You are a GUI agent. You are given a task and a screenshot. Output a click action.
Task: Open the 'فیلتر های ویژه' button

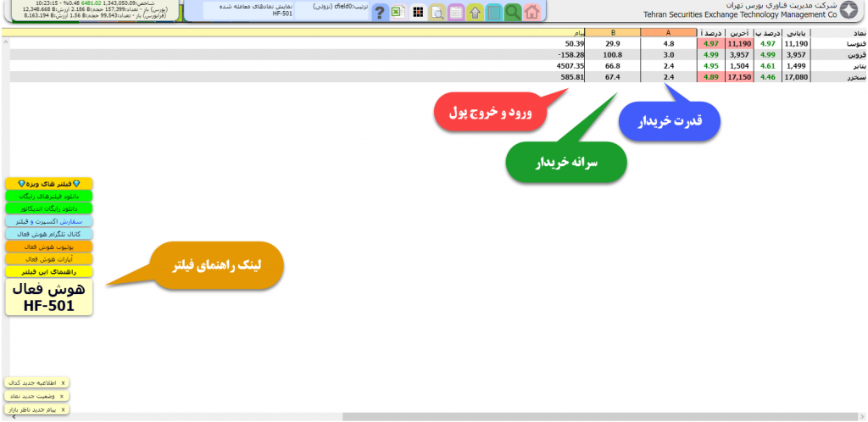(x=49, y=183)
